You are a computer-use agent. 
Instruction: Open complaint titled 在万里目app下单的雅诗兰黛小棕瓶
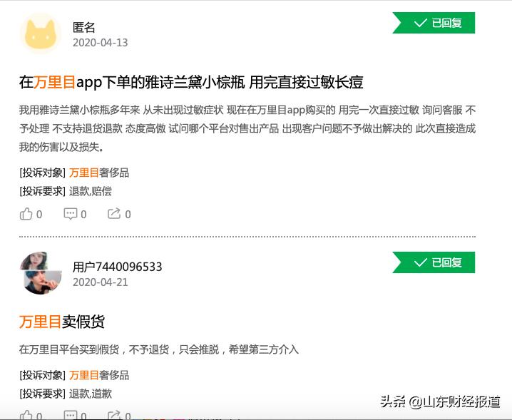(x=191, y=82)
